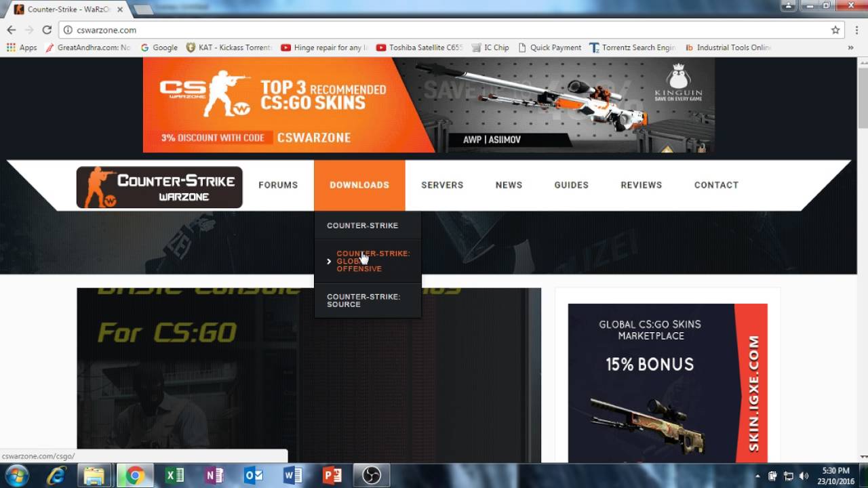Image resolution: width=868 pixels, height=488 pixels.
Task: Open the Industrial Tools Online bookmark
Action: [728, 47]
